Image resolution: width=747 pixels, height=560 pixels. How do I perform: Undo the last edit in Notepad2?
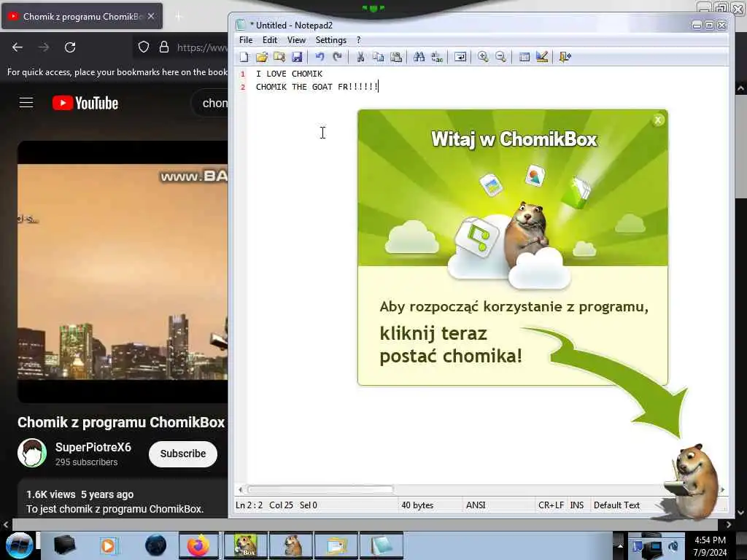(320, 57)
